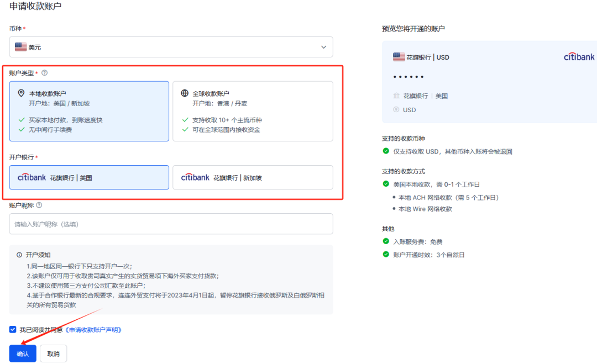This screenshot has height=364, width=597.
Task: Click the bank building icon in preview
Action: click(x=396, y=96)
